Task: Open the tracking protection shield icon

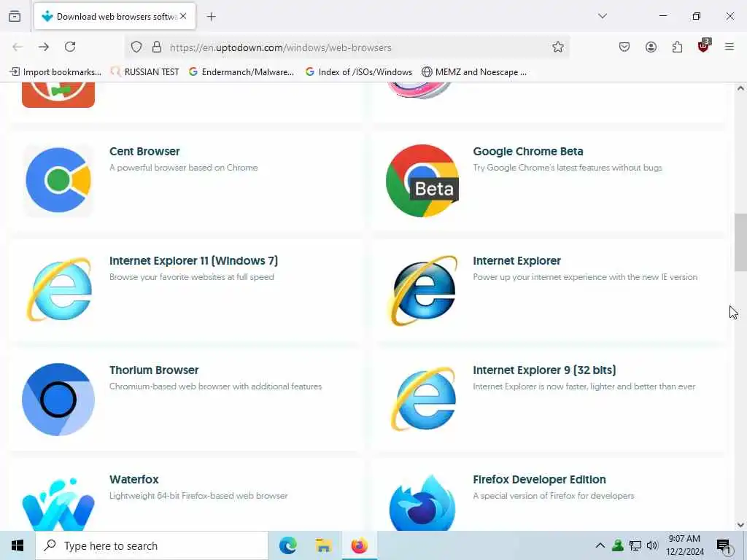Action: tap(136, 47)
